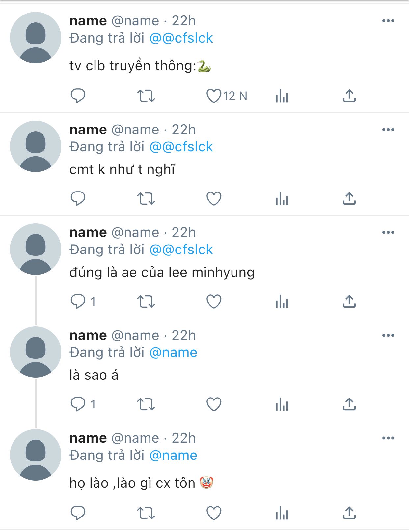This screenshot has width=409, height=532.
Task: Open the "đúng là ae của lee minhyung" tweet text
Action: pos(162,273)
